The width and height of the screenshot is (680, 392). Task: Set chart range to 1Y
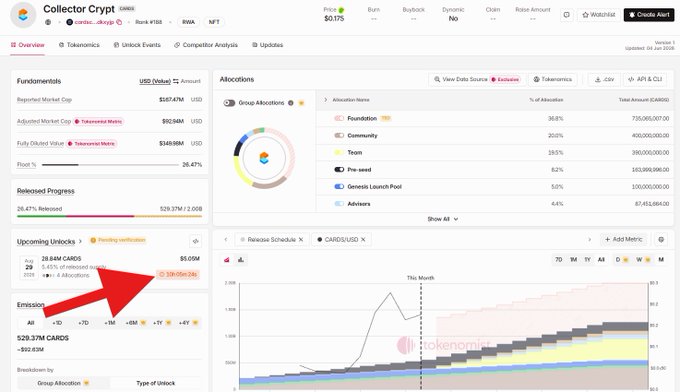588,260
